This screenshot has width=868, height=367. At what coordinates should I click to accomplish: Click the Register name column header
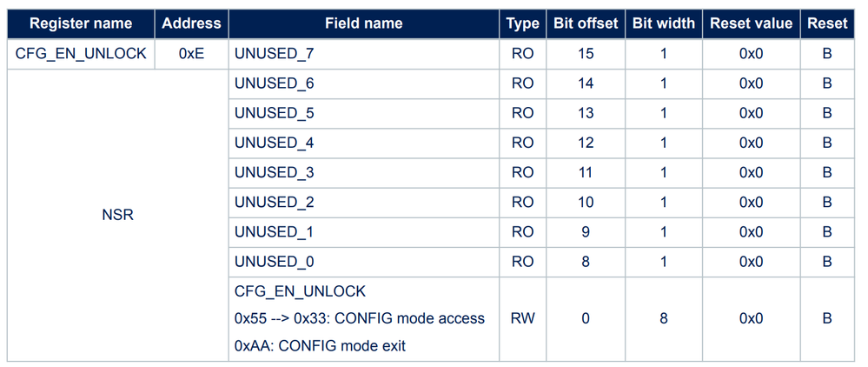[x=81, y=23]
